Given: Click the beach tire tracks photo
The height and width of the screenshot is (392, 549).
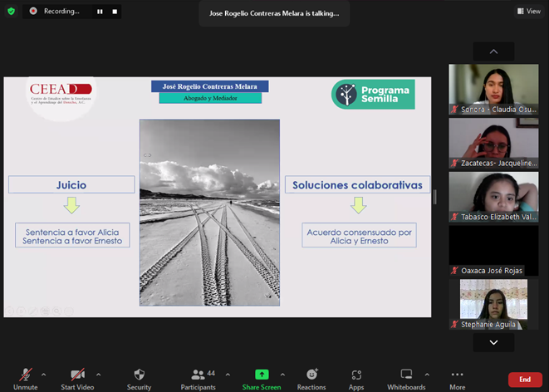Looking at the screenshot, I should click(x=210, y=213).
